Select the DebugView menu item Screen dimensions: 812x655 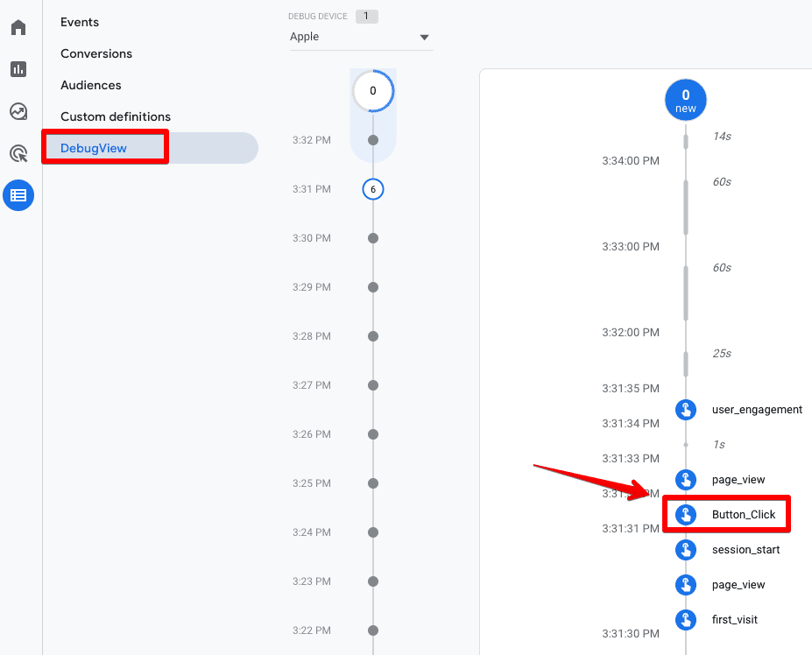pos(94,148)
